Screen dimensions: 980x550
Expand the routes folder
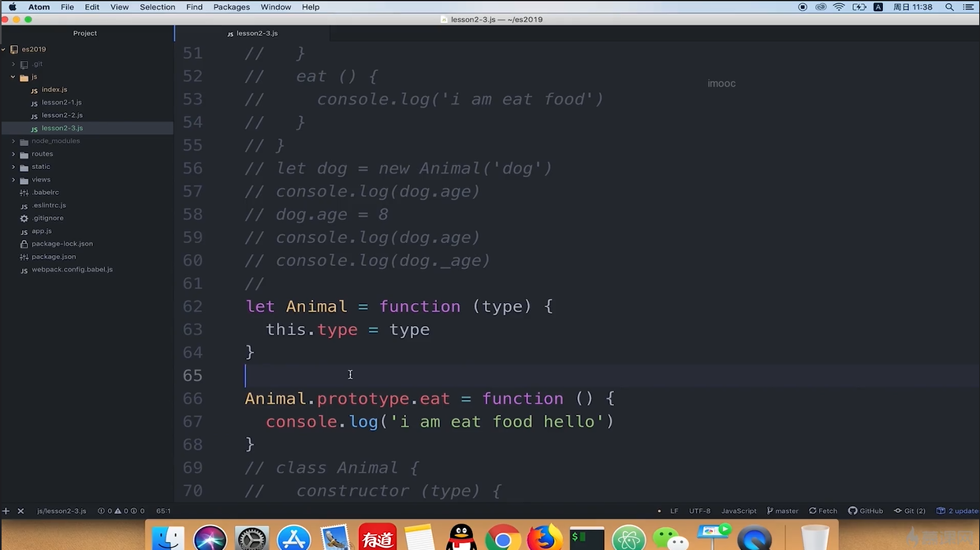13,154
